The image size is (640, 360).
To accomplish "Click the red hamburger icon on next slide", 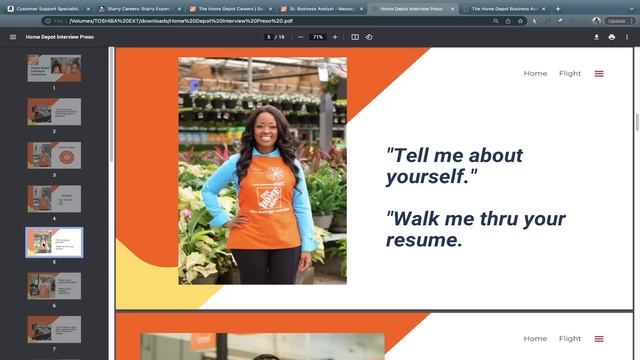I will (599, 339).
